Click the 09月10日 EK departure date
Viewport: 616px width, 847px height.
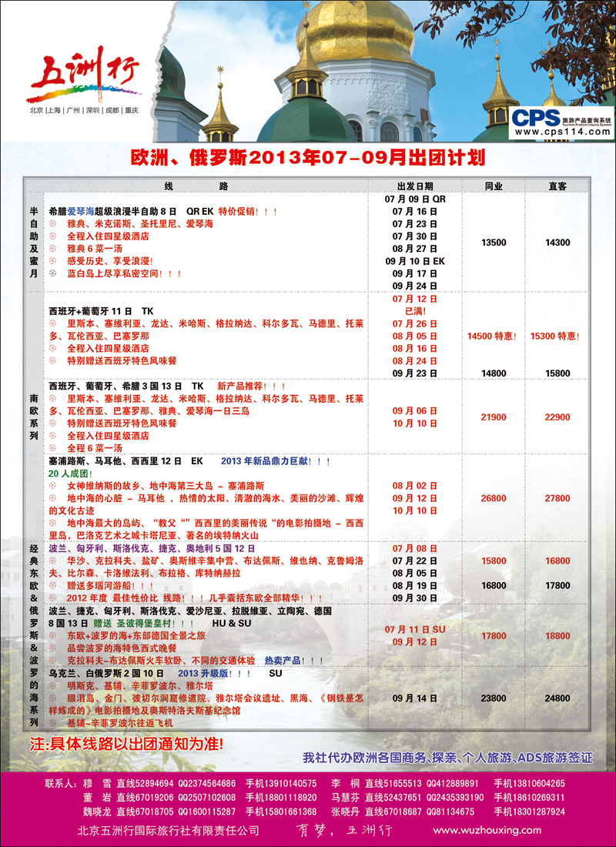click(415, 261)
